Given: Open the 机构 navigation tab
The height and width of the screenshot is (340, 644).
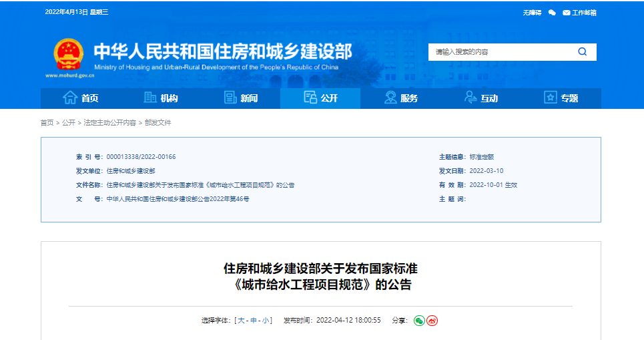Looking at the screenshot, I should [161, 98].
